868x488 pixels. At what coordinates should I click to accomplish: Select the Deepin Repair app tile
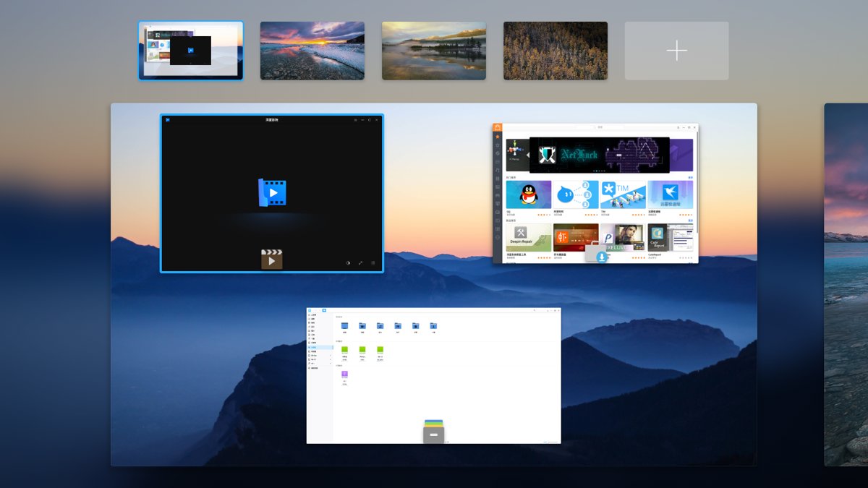(x=529, y=238)
